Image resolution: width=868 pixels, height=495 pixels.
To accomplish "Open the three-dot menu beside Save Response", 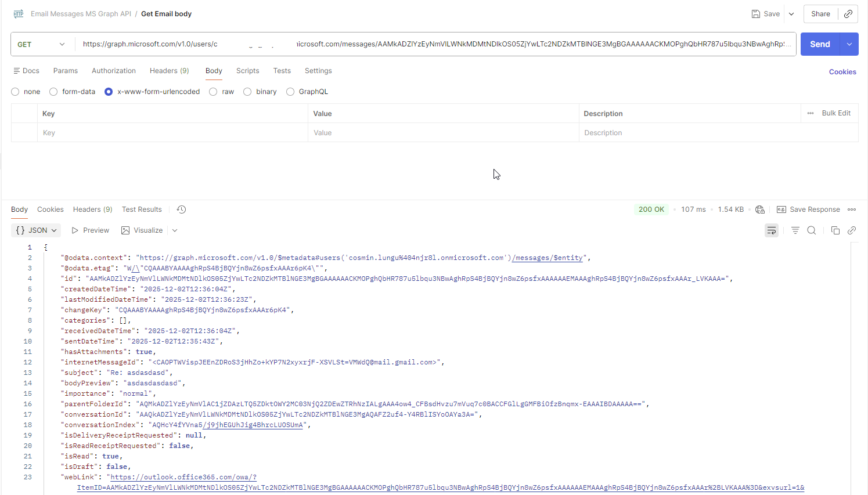I will click(x=852, y=209).
